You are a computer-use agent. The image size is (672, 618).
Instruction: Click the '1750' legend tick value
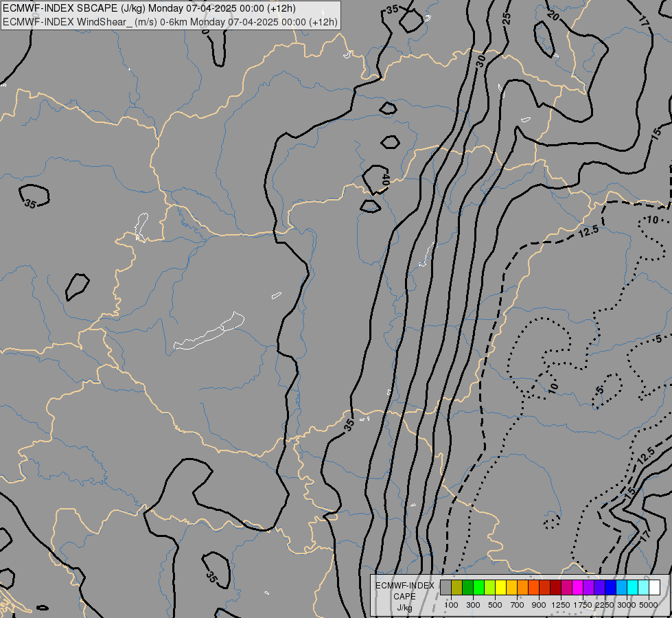point(583,605)
